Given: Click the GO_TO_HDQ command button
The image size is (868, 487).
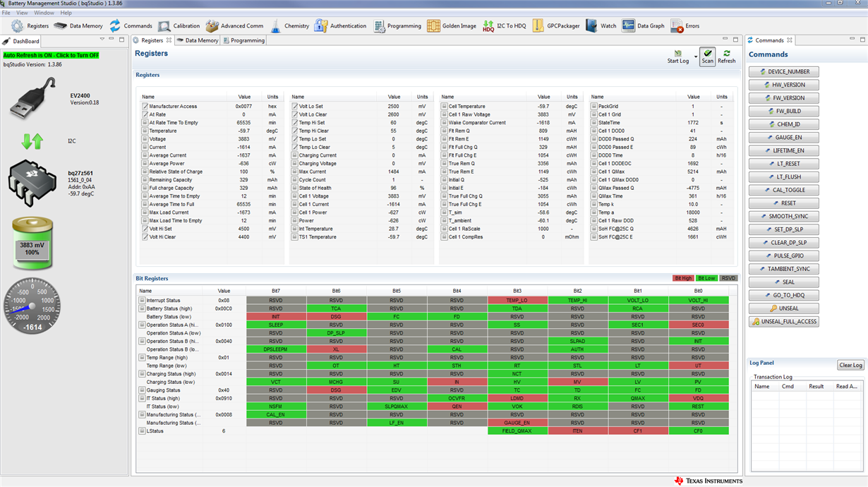Looking at the screenshot, I should (x=783, y=295).
